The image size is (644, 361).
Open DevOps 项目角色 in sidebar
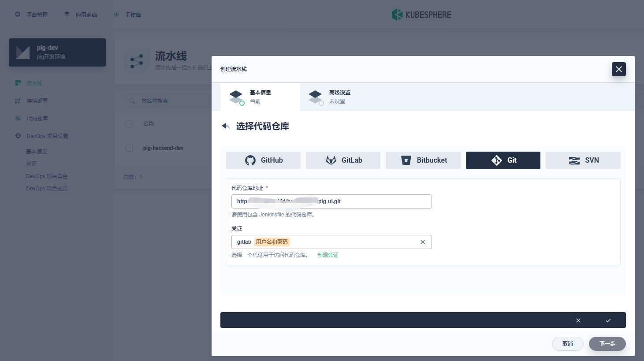coord(47,176)
